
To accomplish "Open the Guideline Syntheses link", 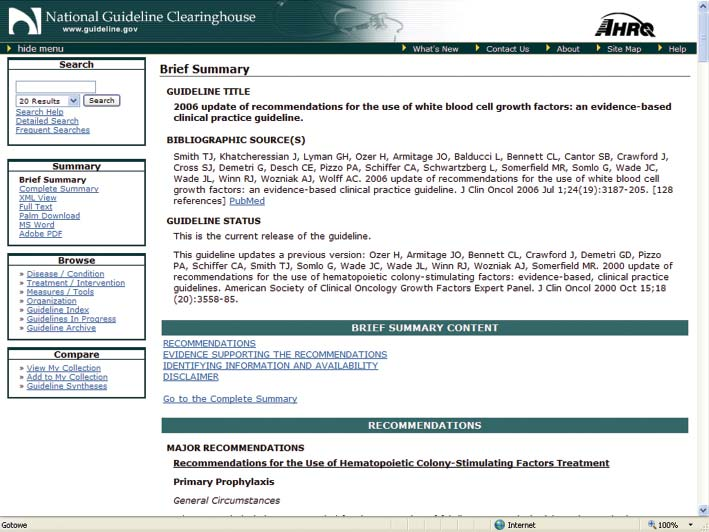I will point(66,386).
